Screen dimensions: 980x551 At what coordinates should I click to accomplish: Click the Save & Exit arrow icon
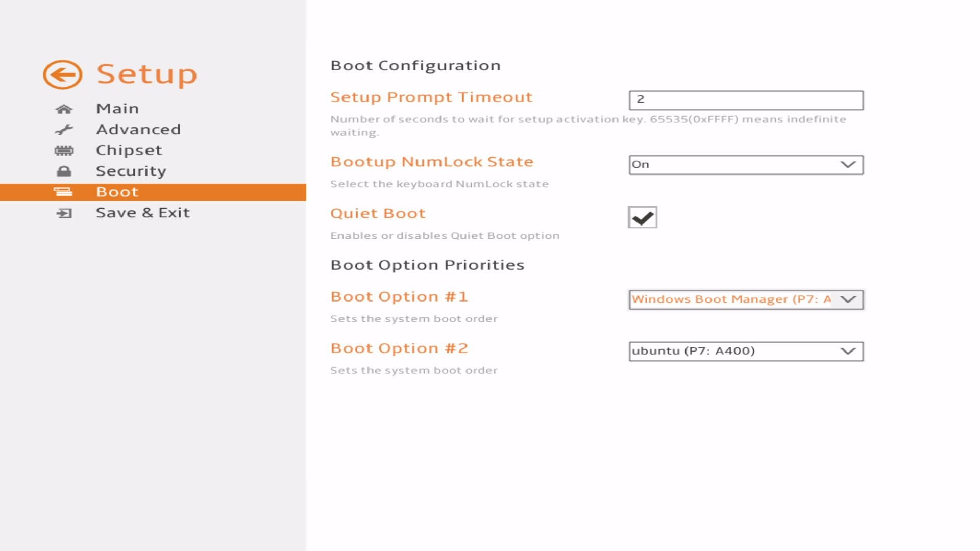click(64, 213)
